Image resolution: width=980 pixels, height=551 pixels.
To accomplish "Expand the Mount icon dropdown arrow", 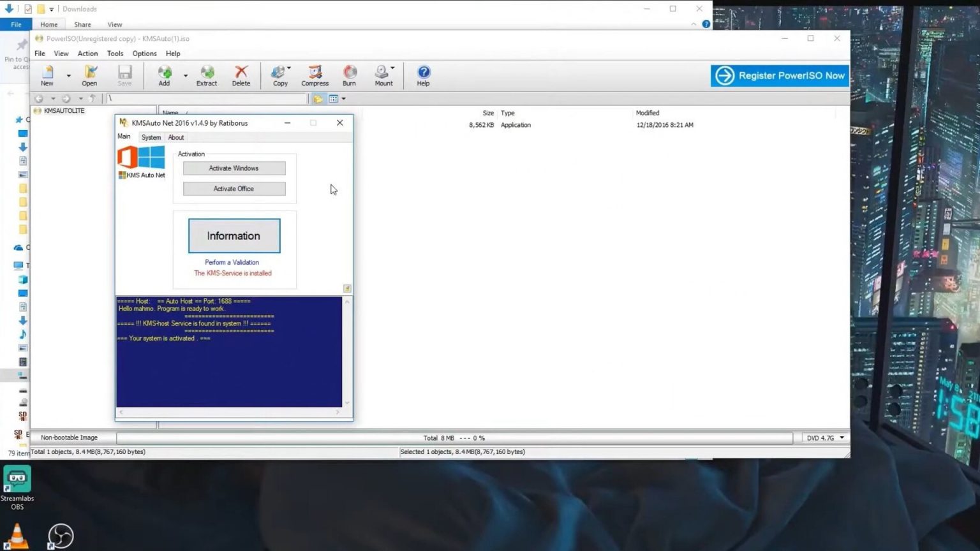I will pos(393,68).
